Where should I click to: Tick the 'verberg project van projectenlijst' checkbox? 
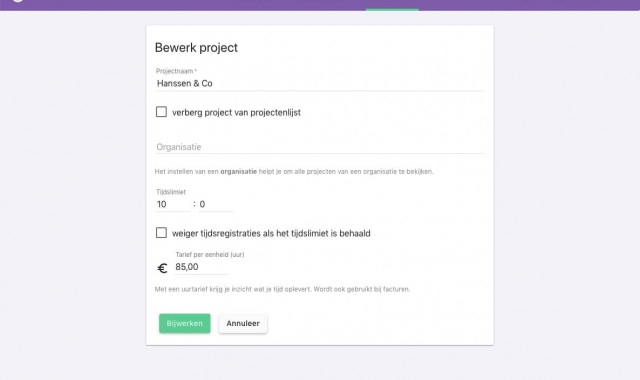(161, 112)
